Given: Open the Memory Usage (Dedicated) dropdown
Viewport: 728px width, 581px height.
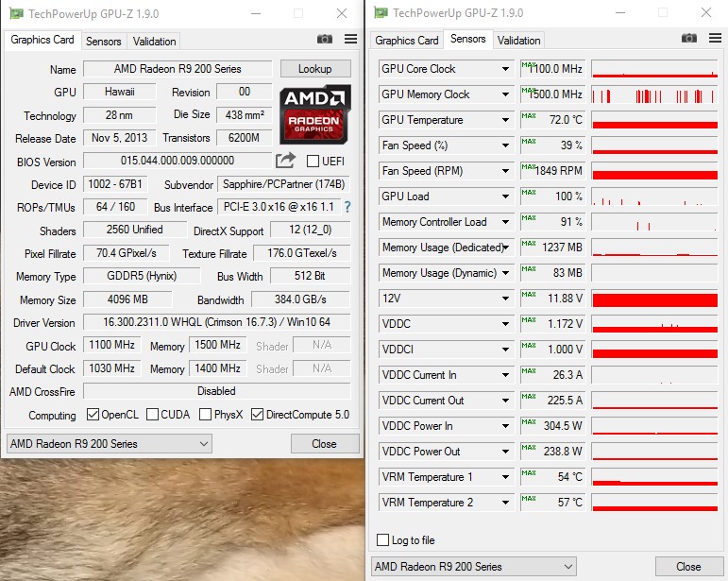Looking at the screenshot, I should [505, 248].
